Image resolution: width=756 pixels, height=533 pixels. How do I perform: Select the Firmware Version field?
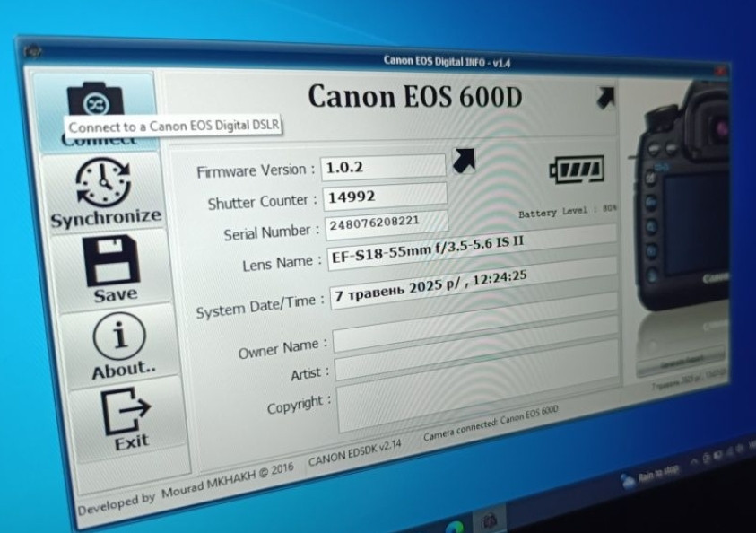coord(383,167)
